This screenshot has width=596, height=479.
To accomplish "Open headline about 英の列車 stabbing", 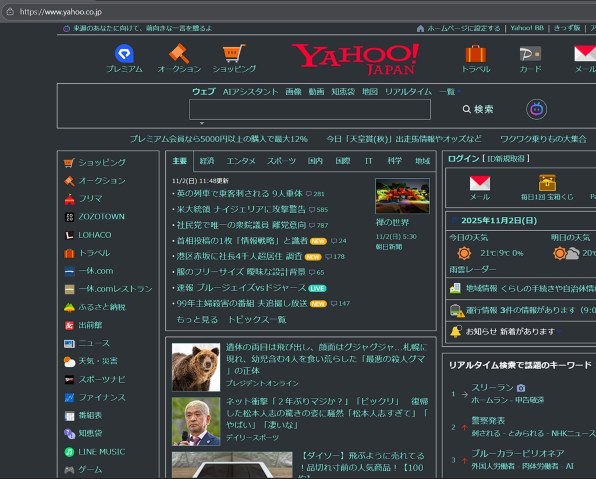I will (x=239, y=194).
